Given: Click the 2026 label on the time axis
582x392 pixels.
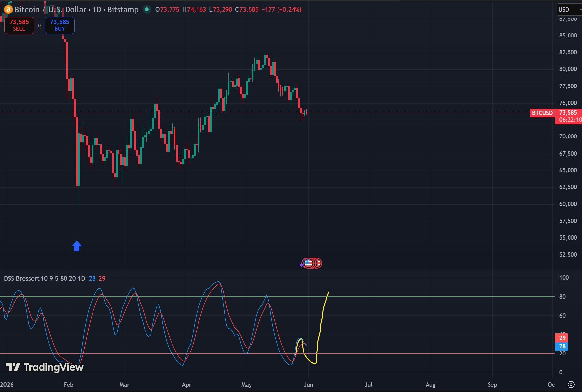Looking at the screenshot, I should pos(7,385).
